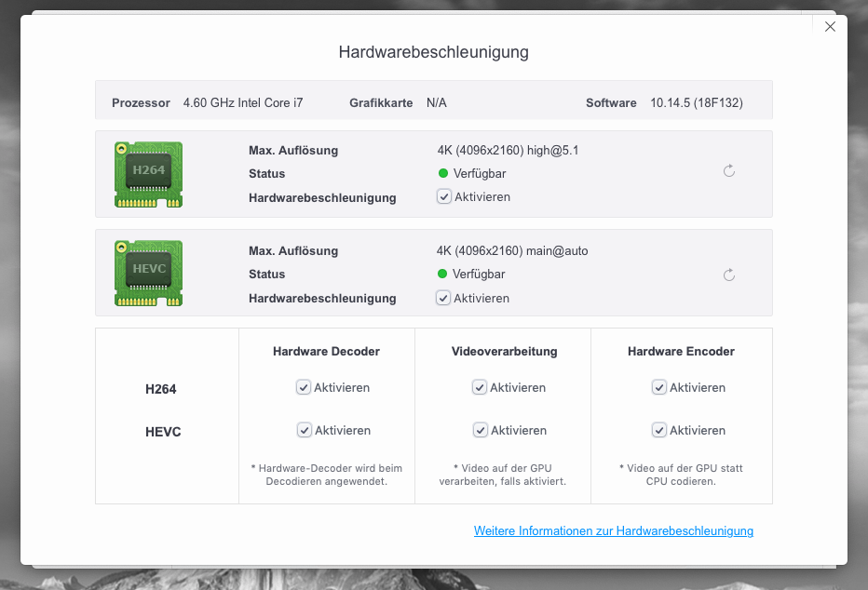Viewport: 868px width, 590px height.
Task: Toggle Aktivieren checkbox in HEVC section
Action: (x=443, y=298)
